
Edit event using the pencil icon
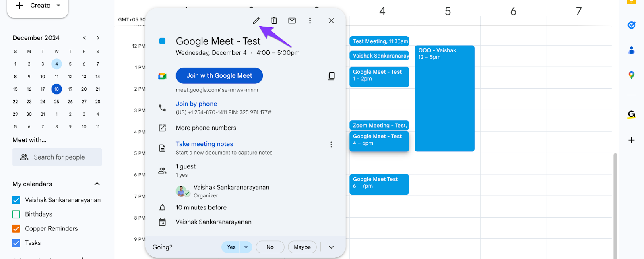click(x=256, y=21)
